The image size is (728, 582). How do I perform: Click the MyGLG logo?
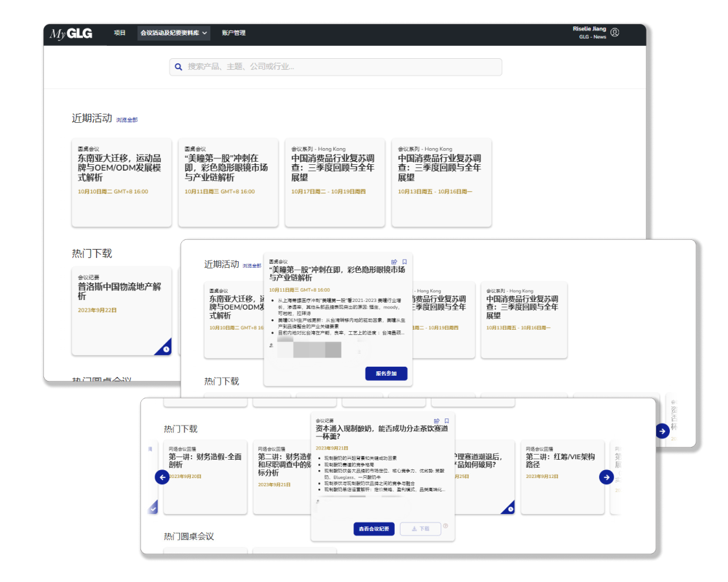(x=71, y=34)
